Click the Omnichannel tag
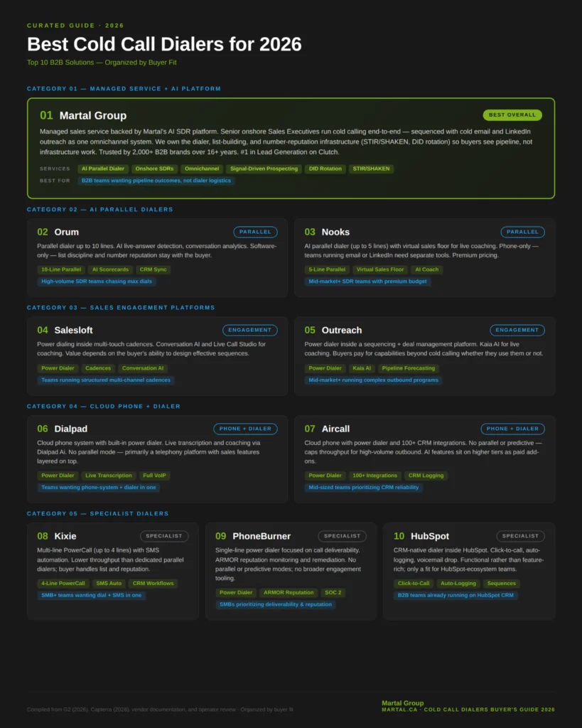This screenshot has width=582, height=728. point(202,168)
